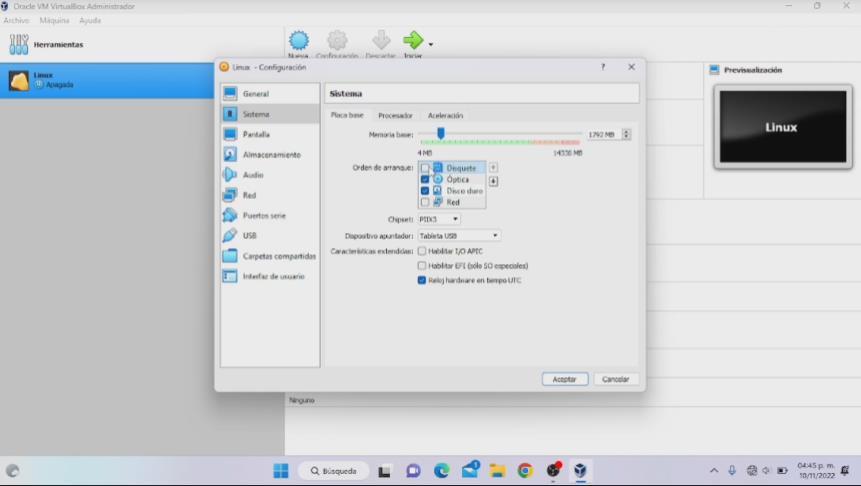Toggle the Disco duro boot order checkbox

tap(424, 191)
